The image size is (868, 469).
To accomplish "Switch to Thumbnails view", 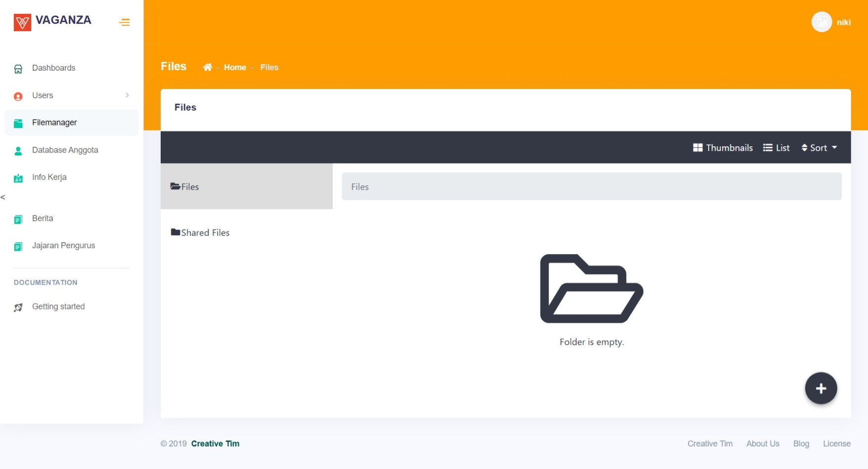I will [723, 148].
